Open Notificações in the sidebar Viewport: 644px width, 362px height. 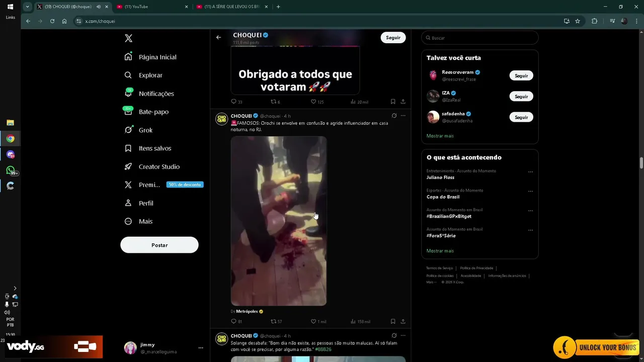pyautogui.click(x=149, y=94)
